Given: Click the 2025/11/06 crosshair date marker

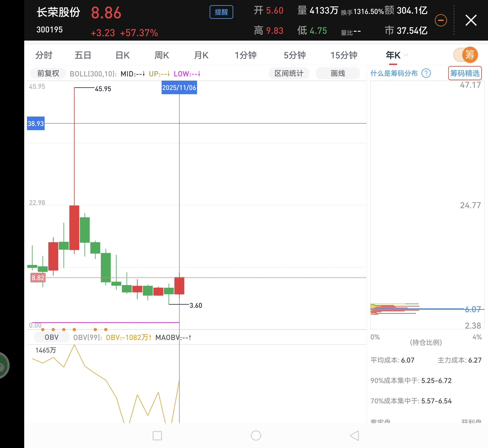Looking at the screenshot, I should [x=179, y=88].
